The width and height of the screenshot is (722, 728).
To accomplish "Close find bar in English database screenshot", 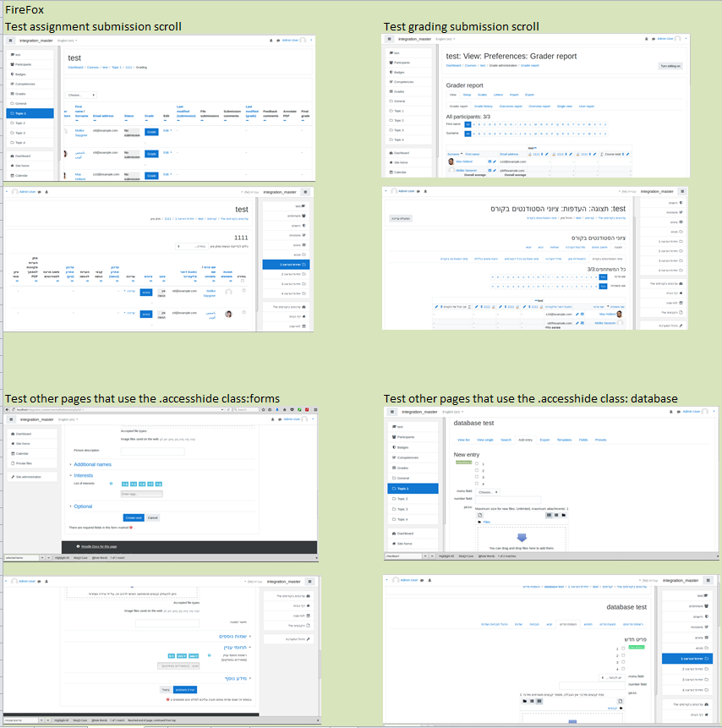I will pos(718,556).
